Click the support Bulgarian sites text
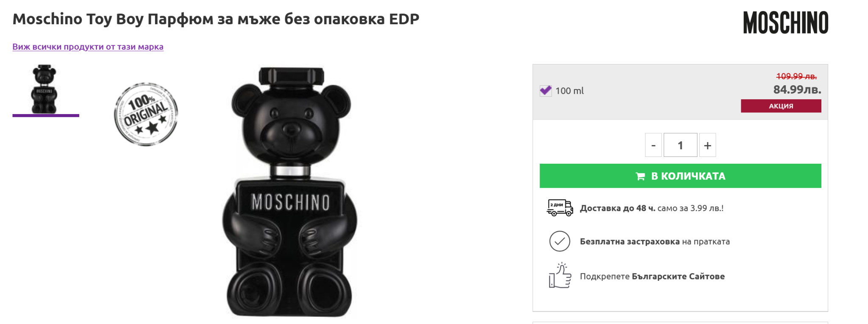Screen dimensions: 868x324 pyautogui.click(x=652, y=277)
